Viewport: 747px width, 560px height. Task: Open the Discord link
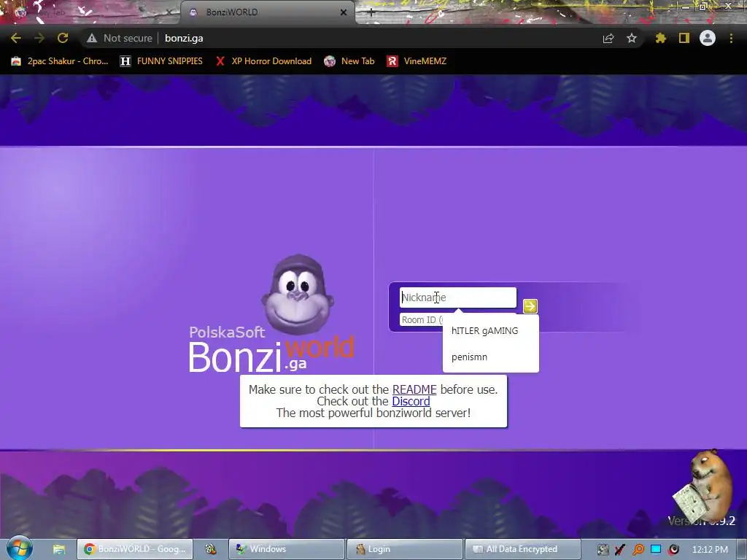(411, 402)
